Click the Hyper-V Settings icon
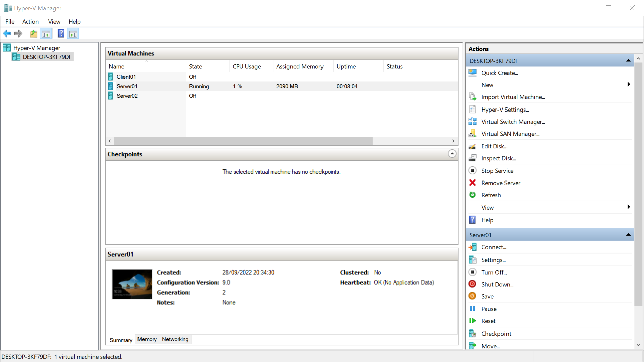The image size is (644, 362). click(473, 109)
